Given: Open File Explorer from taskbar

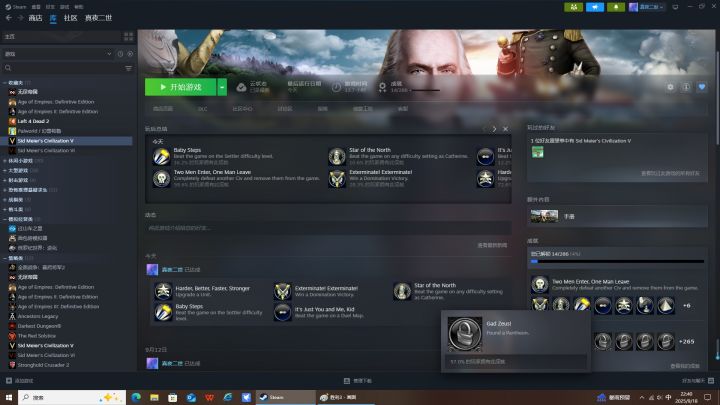Looking at the screenshot, I should coord(154,397).
